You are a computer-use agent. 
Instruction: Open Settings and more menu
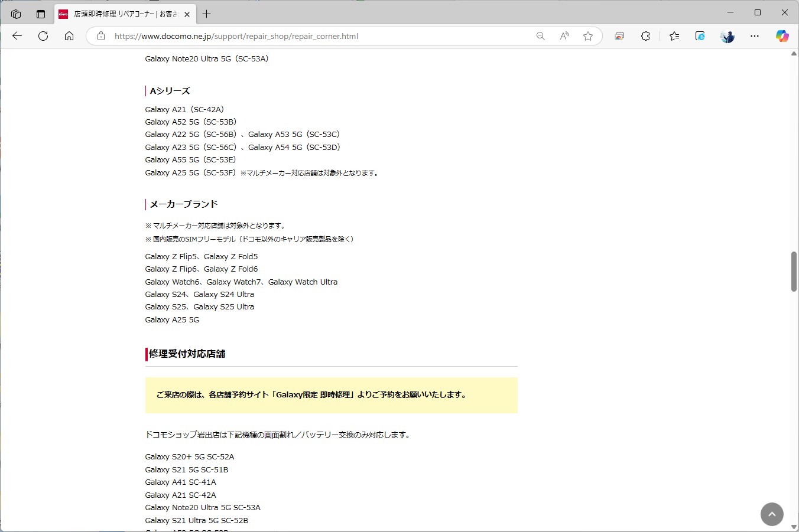pyautogui.click(x=755, y=36)
